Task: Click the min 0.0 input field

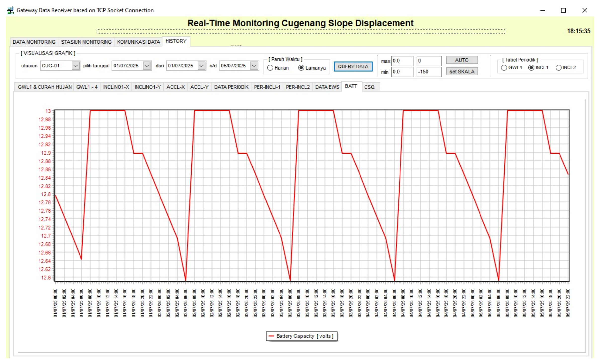Action: (402, 72)
